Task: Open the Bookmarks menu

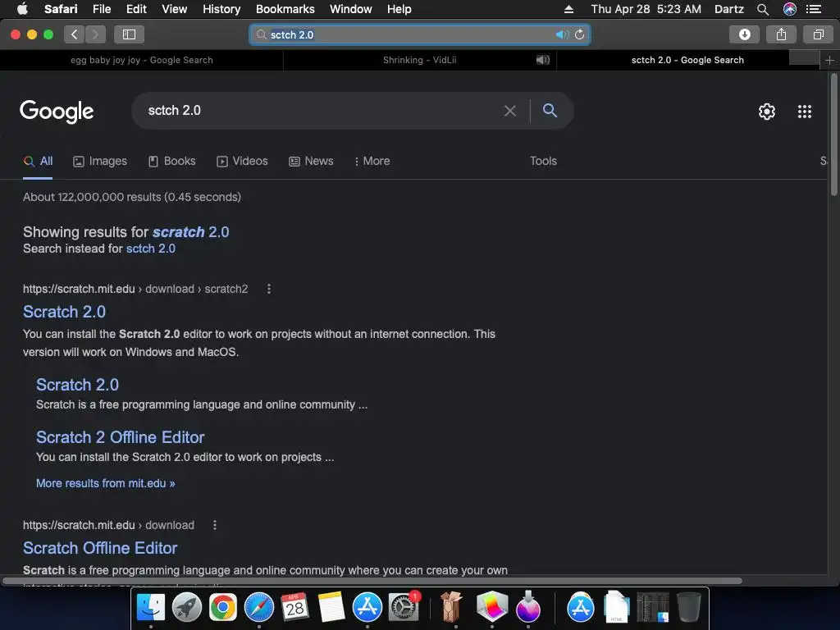Action: [x=285, y=9]
